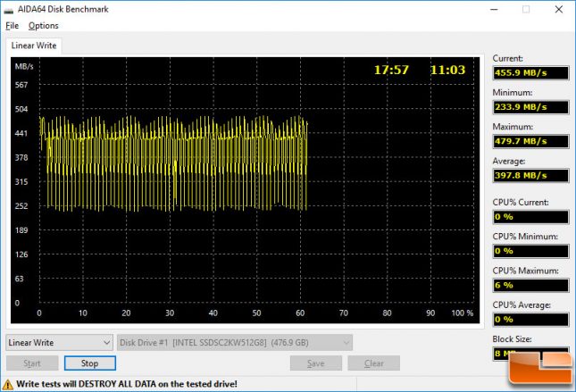The image size is (576, 392).
Task: Open the Disk Drive #1 selection dropdown
Action: pos(235,343)
